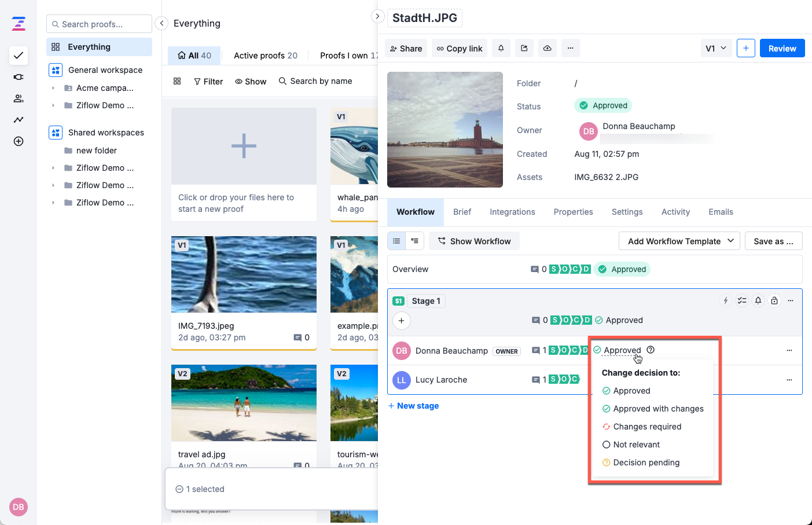Select Approved with changes decision
Viewport: 812px width, 525px height.
658,409
